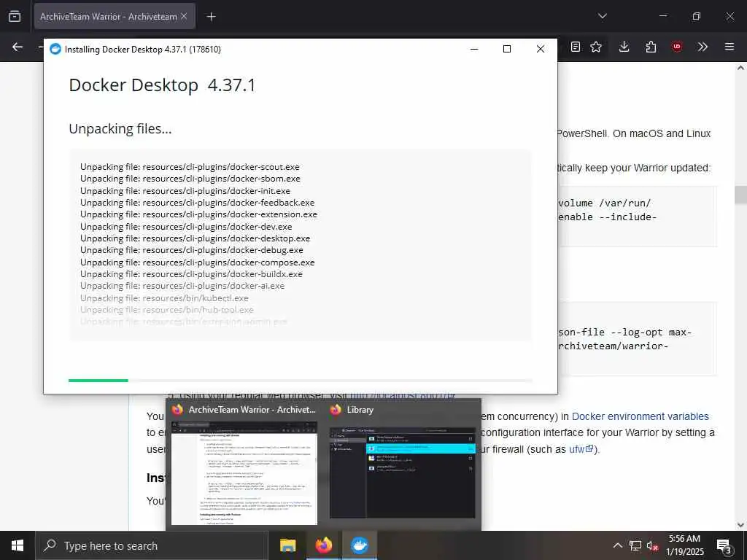The height and width of the screenshot is (560, 747).
Task: Select line unpacking docker-sbom.exe
Action: (190, 179)
